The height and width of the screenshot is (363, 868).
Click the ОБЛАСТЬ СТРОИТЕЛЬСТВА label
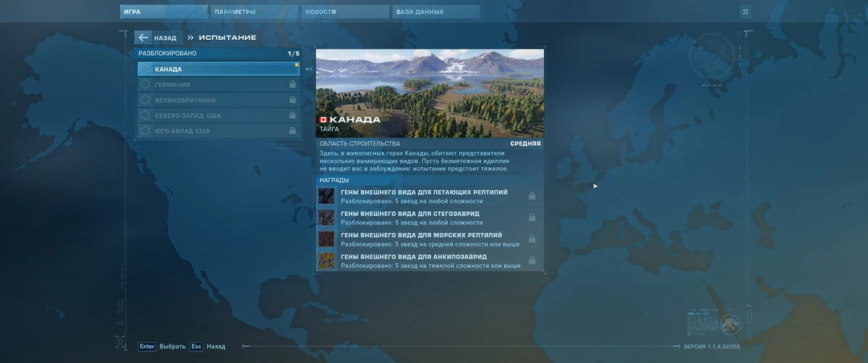tap(359, 144)
